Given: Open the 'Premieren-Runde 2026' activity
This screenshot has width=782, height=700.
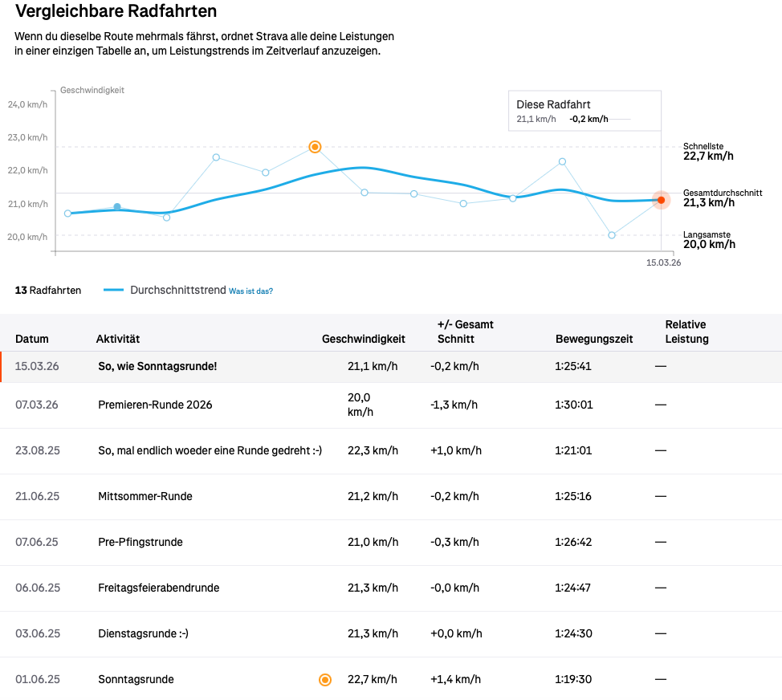Looking at the screenshot, I should click(x=155, y=405).
